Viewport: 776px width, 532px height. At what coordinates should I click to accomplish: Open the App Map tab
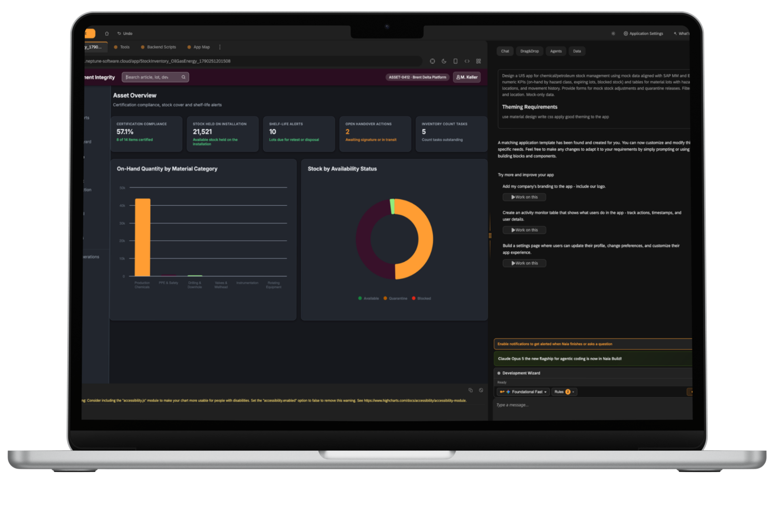pos(198,47)
